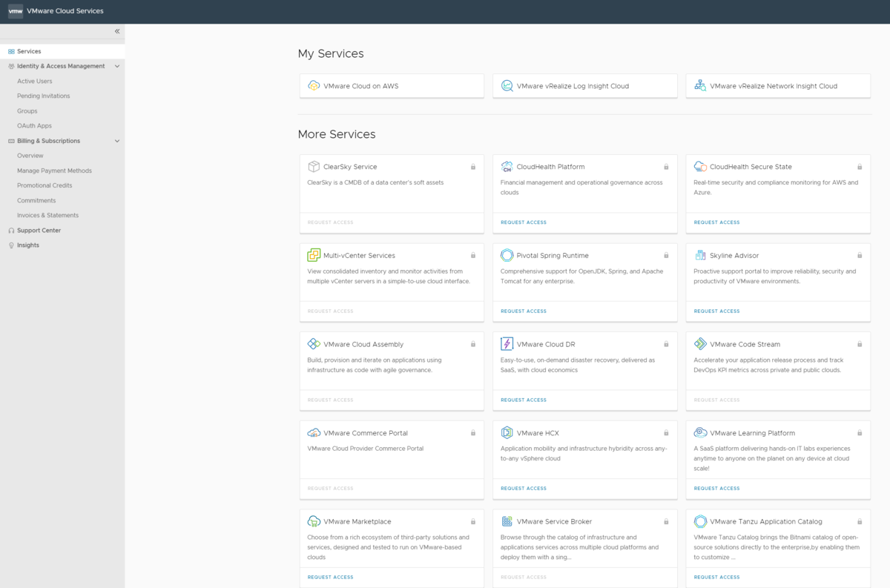
Task: Click the lock icon on ClearSky Service card
Action: coord(473,167)
